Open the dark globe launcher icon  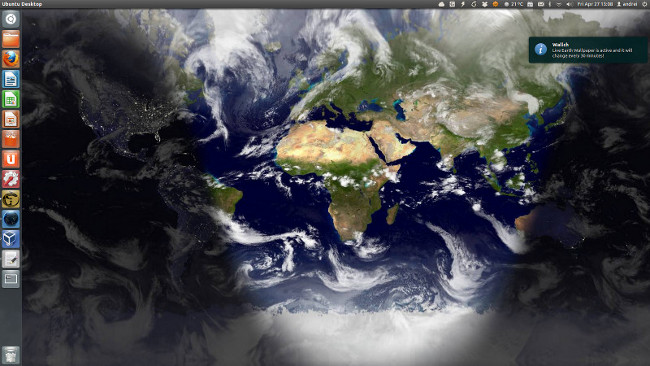tap(11, 219)
